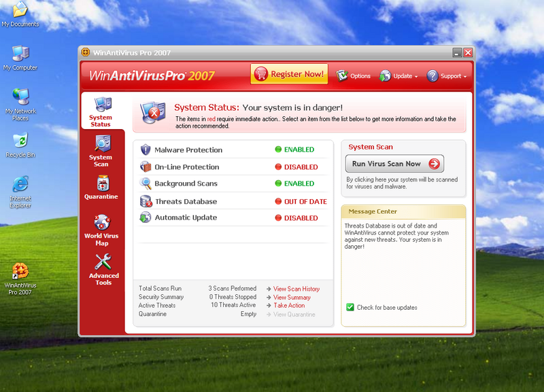
Task: Select My Network Places desktop icon
Action: (20, 105)
